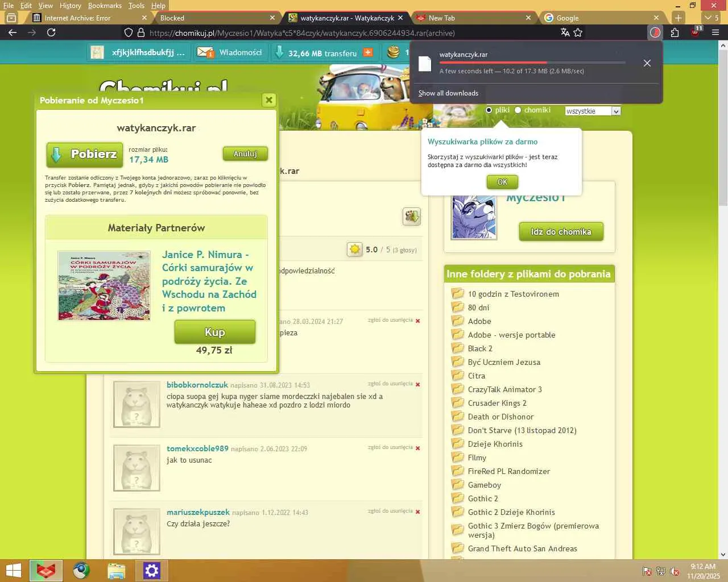Image resolution: width=728 pixels, height=582 pixels.
Task: Click the Anuluj button
Action: click(245, 153)
